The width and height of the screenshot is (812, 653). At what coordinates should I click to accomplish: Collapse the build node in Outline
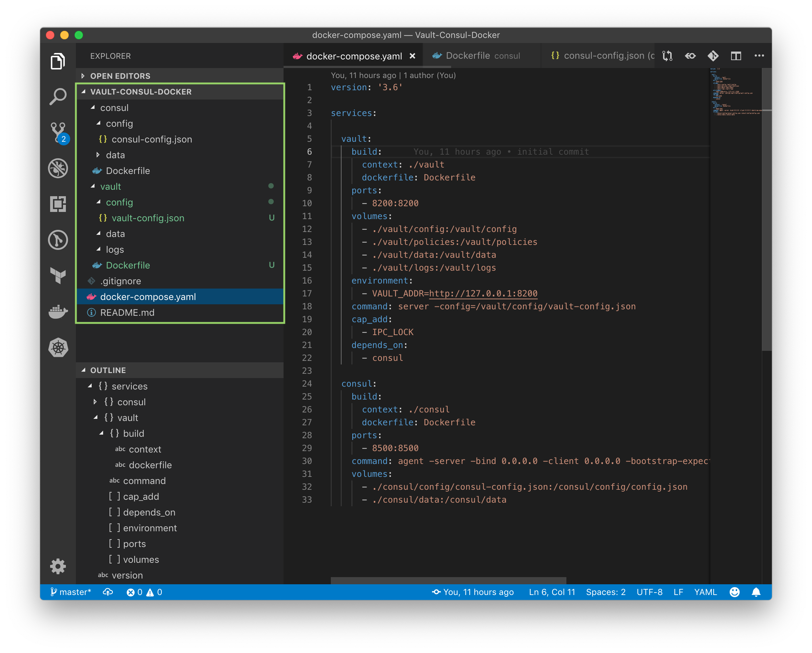pyautogui.click(x=101, y=434)
